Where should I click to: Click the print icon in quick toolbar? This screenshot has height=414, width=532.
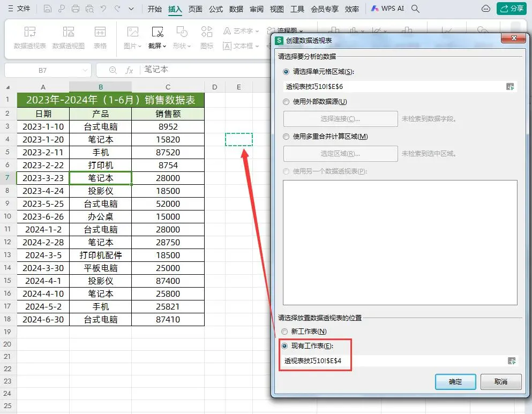click(76, 9)
